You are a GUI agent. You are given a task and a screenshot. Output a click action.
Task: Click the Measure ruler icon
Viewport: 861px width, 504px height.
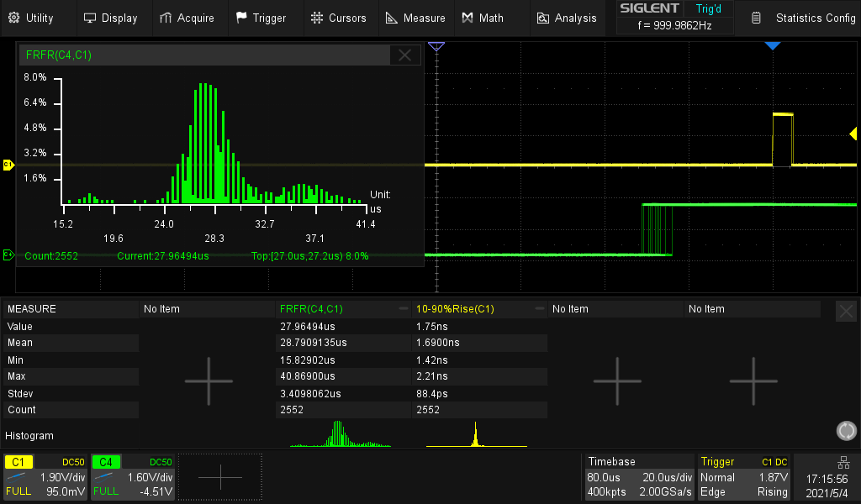tap(392, 18)
